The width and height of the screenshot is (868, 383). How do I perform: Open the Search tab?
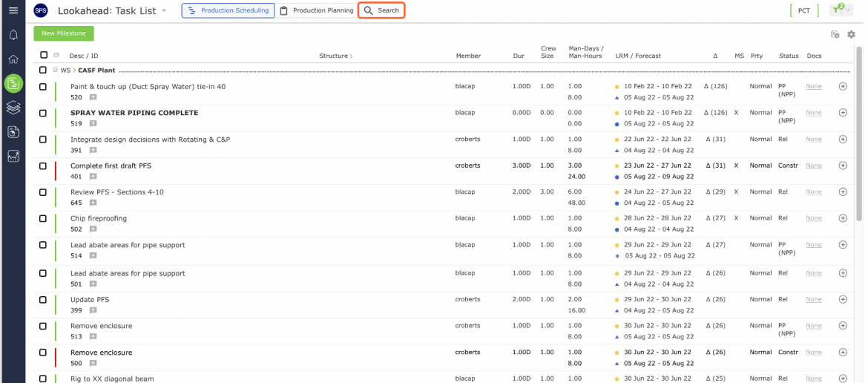coord(381,10)
